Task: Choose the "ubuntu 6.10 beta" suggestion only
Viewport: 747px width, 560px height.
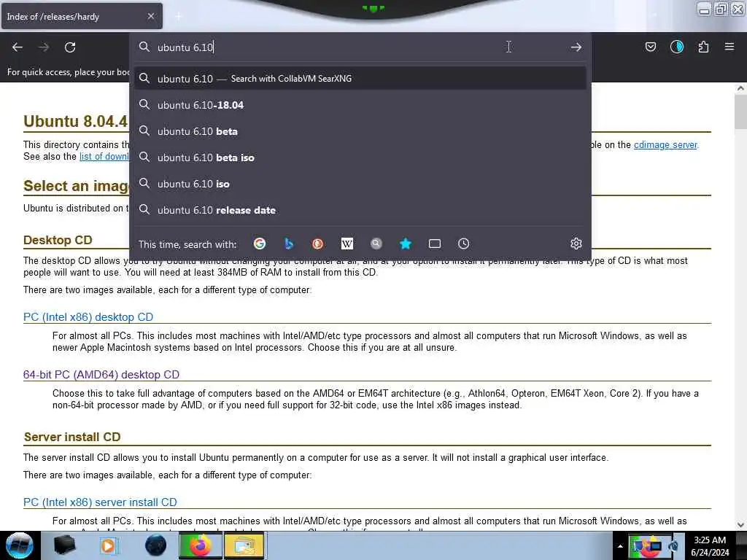Action: 360,131
